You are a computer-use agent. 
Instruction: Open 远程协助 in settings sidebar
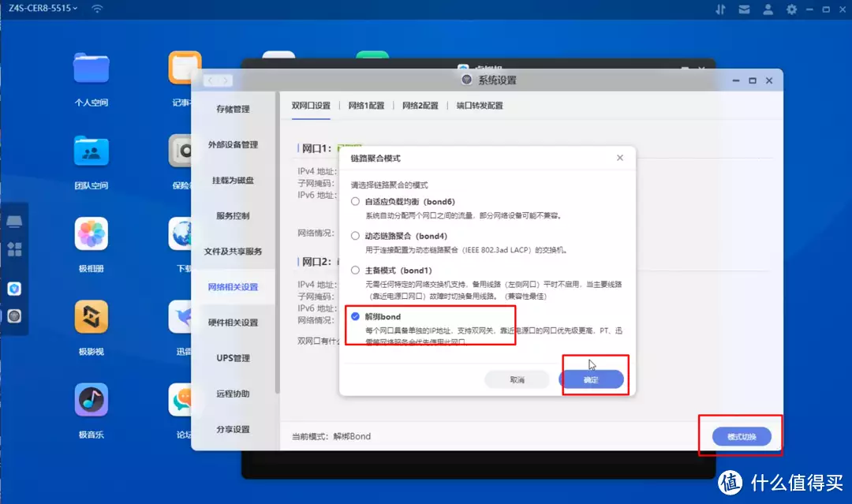coord(233,394)
